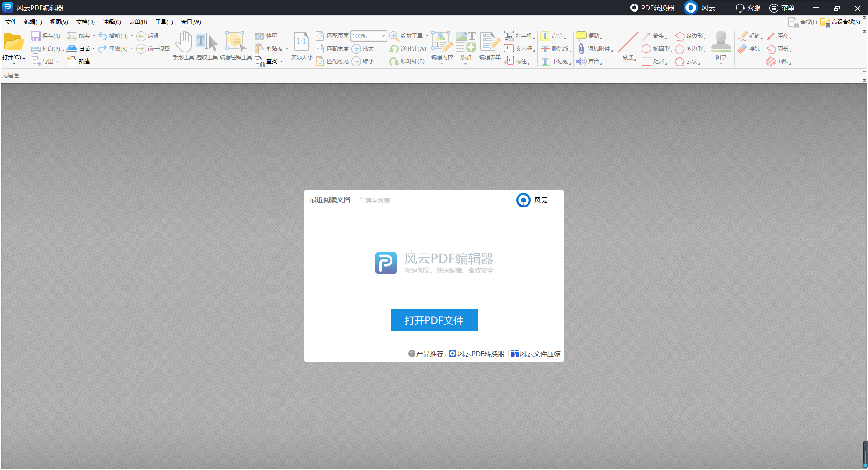The image size is (868, 470).
Task: Select the 打字机 typewriter tool
Action: point(519,36)
